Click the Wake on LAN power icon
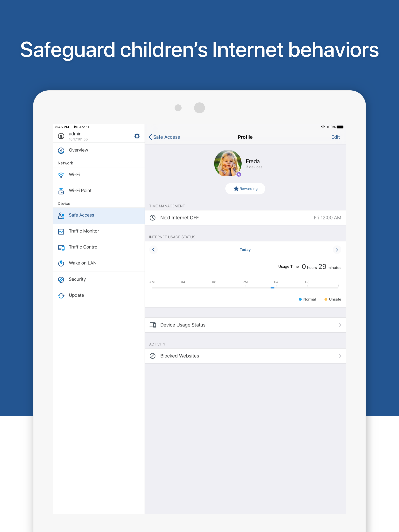 [x=61, y=263]
